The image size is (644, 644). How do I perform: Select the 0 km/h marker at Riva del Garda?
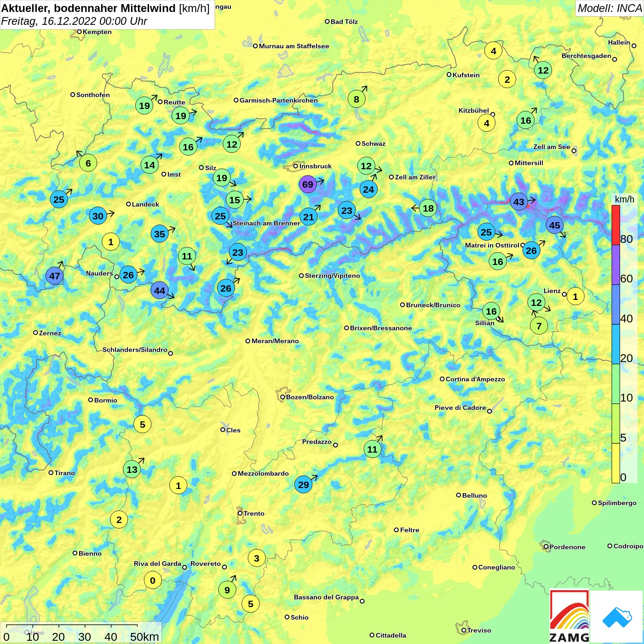pyautogui.click(x=153, y=581)
